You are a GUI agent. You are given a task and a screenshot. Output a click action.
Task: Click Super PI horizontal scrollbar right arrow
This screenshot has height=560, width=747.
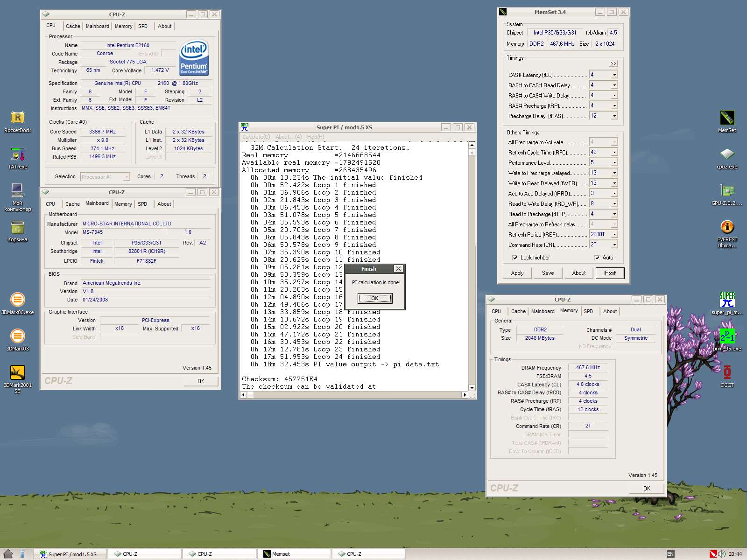coord(465,395)
